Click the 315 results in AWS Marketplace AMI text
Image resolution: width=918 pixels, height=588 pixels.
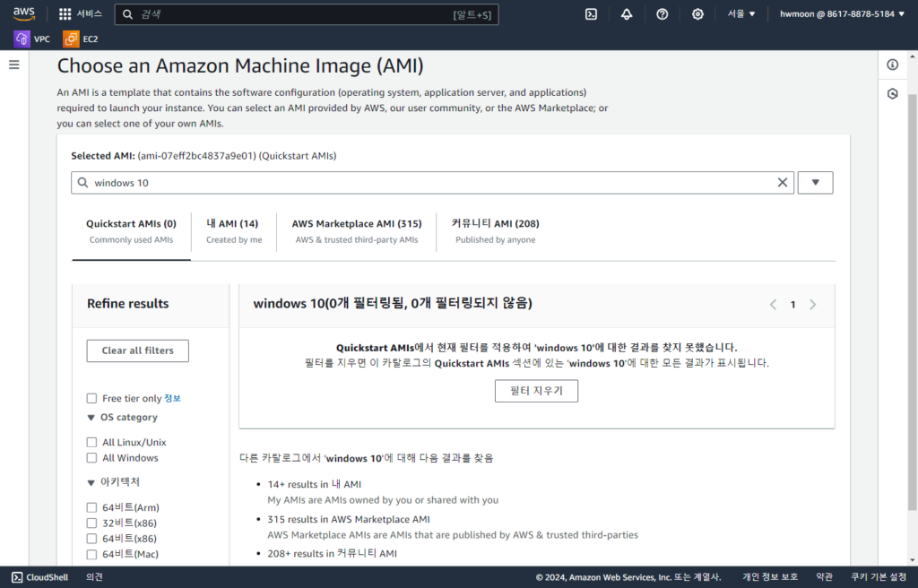coord(349,520)
